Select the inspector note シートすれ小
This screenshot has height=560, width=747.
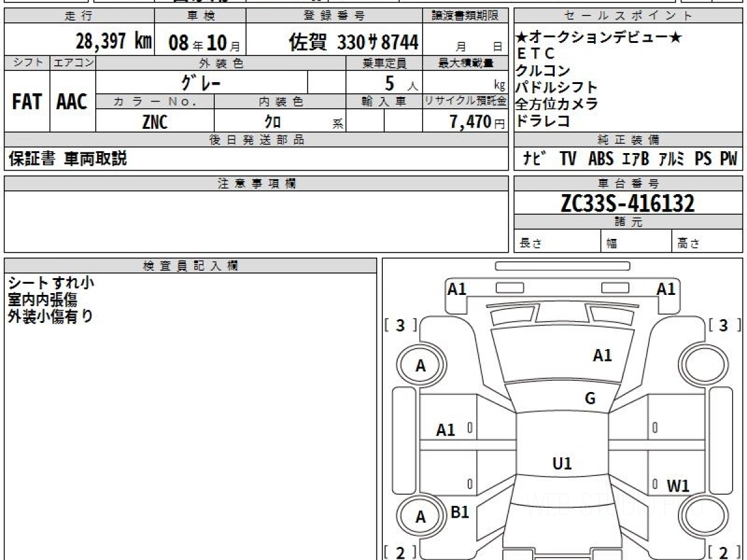coord(51,283)
